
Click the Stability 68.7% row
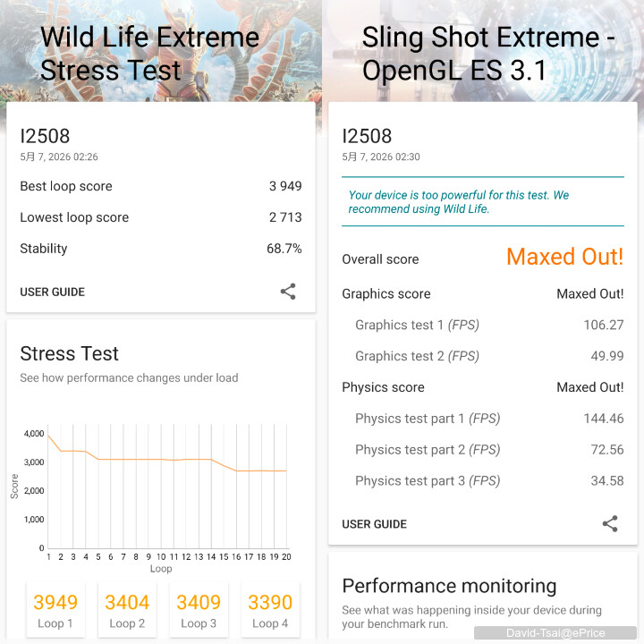pyautogui.click(x=161, y=249)
